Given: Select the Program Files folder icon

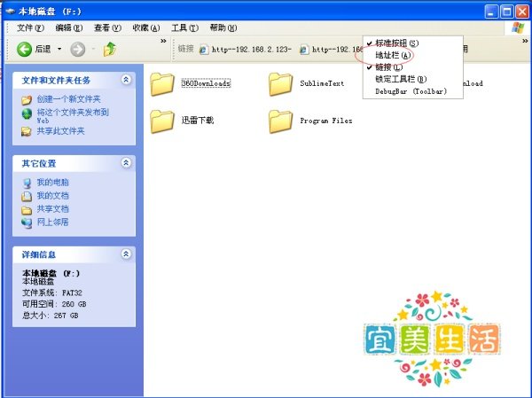Looking at the screenshot, I should [x=280, y=121].
